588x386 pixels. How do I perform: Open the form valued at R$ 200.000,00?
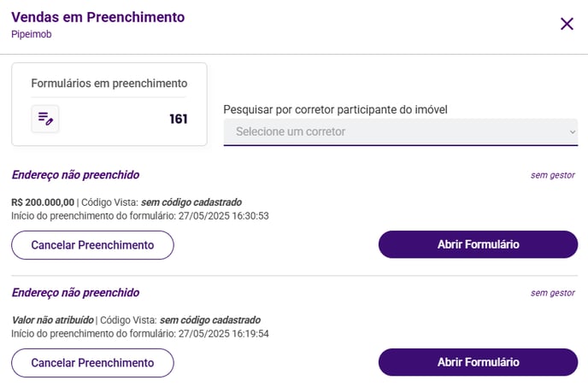[478, 244]
